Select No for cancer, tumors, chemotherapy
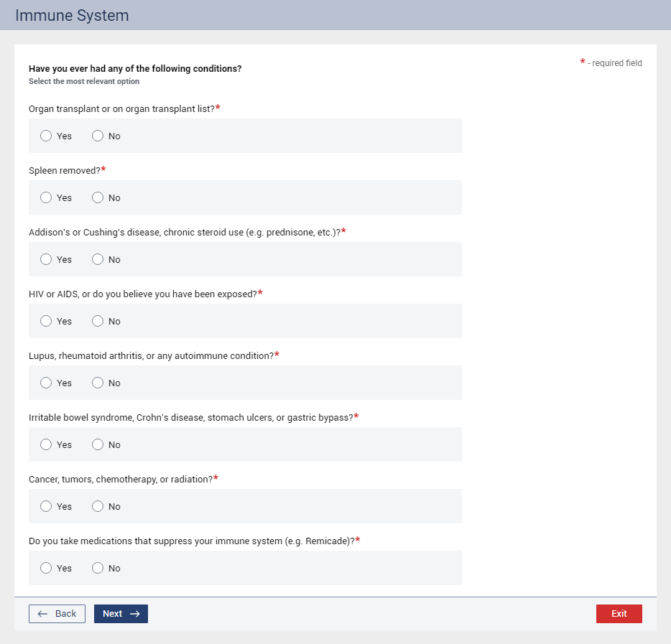 pos(98,506)
